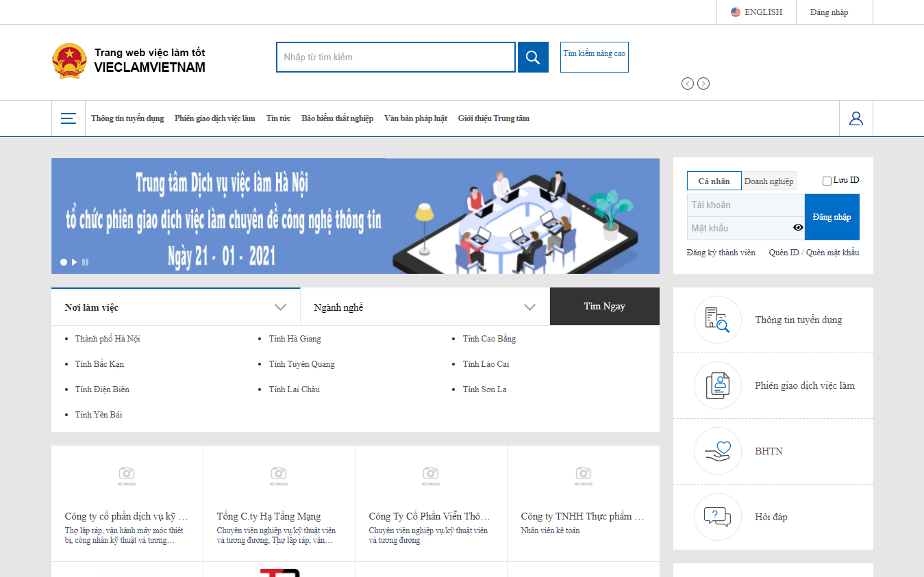Screen dimensions: 924x577
Task: Open Văn bản pháp luật menu item
Action: click(416, 118)
